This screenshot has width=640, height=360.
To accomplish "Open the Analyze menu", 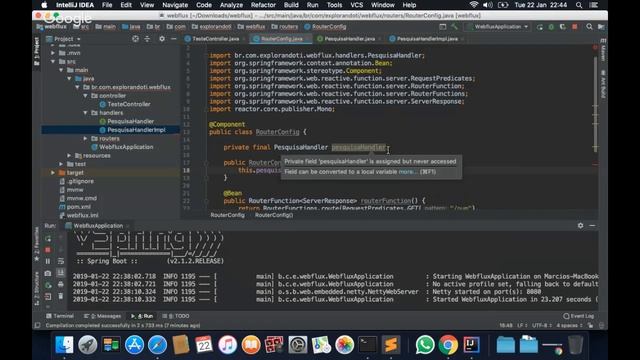I will (x=231, y=5).
